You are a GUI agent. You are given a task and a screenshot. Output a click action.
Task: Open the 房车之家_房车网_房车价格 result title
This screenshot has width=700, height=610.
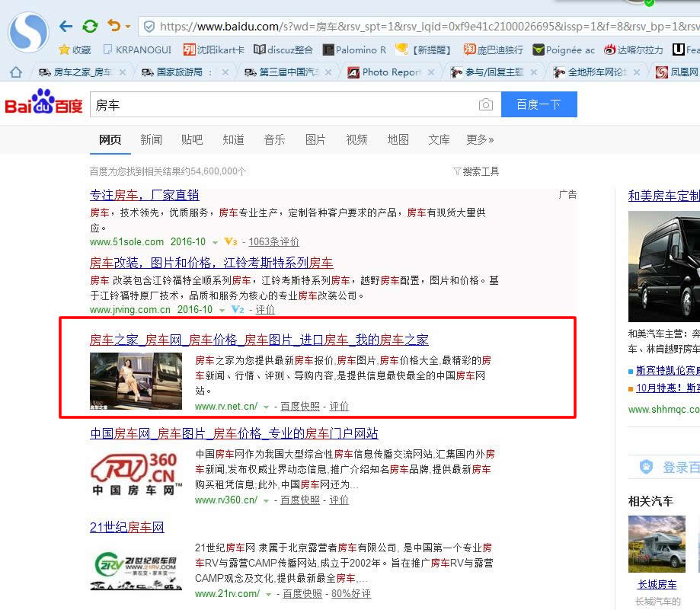[x=259, y=340]
